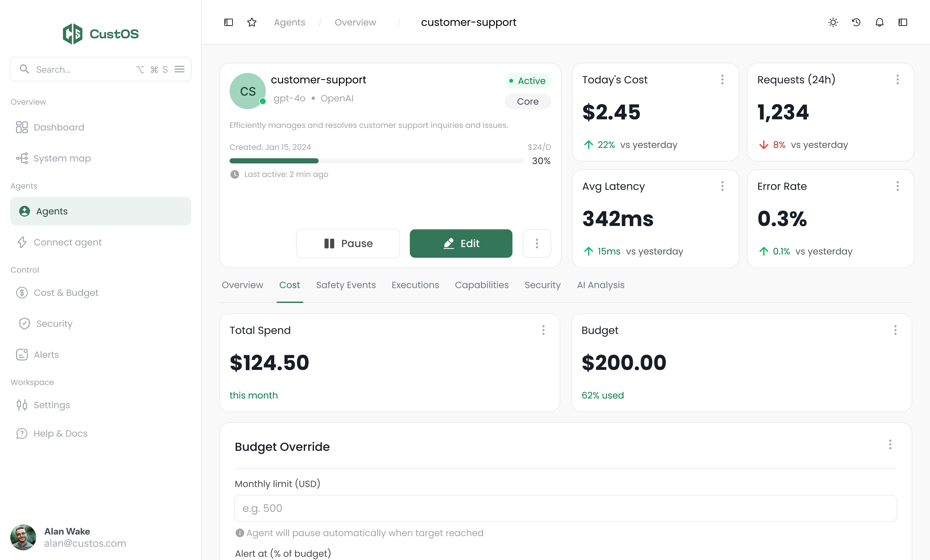Switch to the AI Analysis tab
Viewport: 930px width, 560px height.
[601, 285]
